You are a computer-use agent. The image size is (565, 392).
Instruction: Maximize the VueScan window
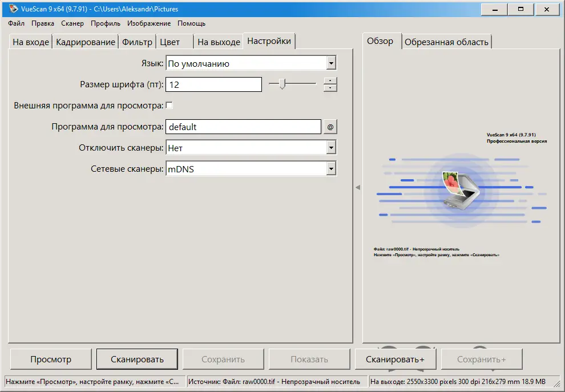click(x=520, y=9)
